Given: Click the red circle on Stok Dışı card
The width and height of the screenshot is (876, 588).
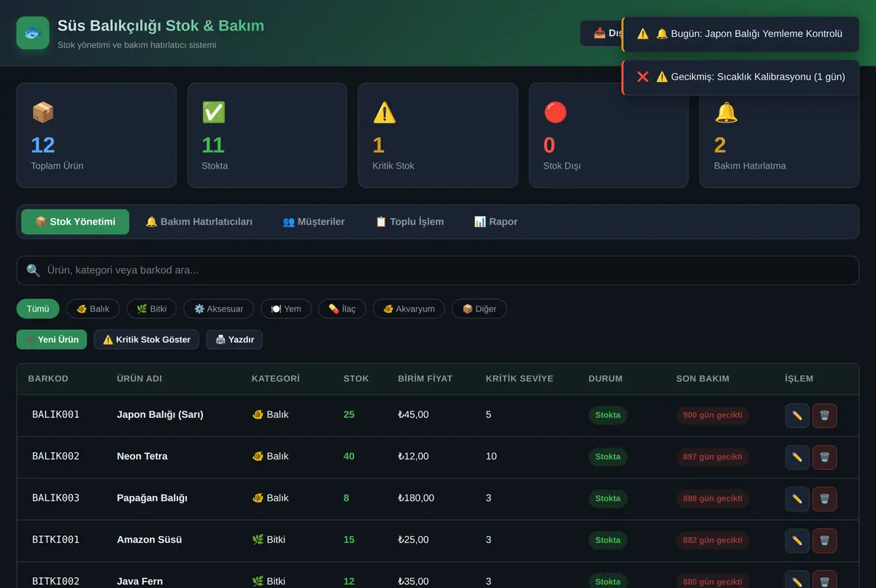Looking at the screenshot, I should tap(556, 112).
